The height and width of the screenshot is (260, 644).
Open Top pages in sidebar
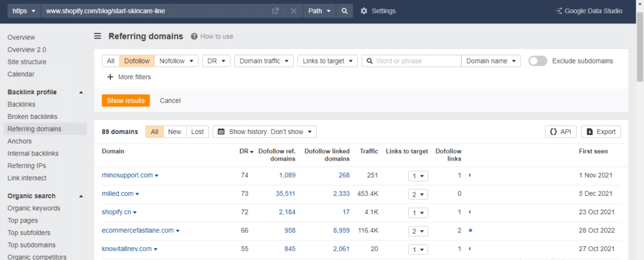click(23, 220)
